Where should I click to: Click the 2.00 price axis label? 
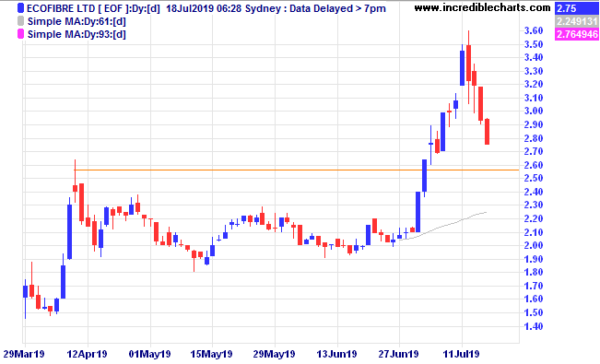(534, 245)
